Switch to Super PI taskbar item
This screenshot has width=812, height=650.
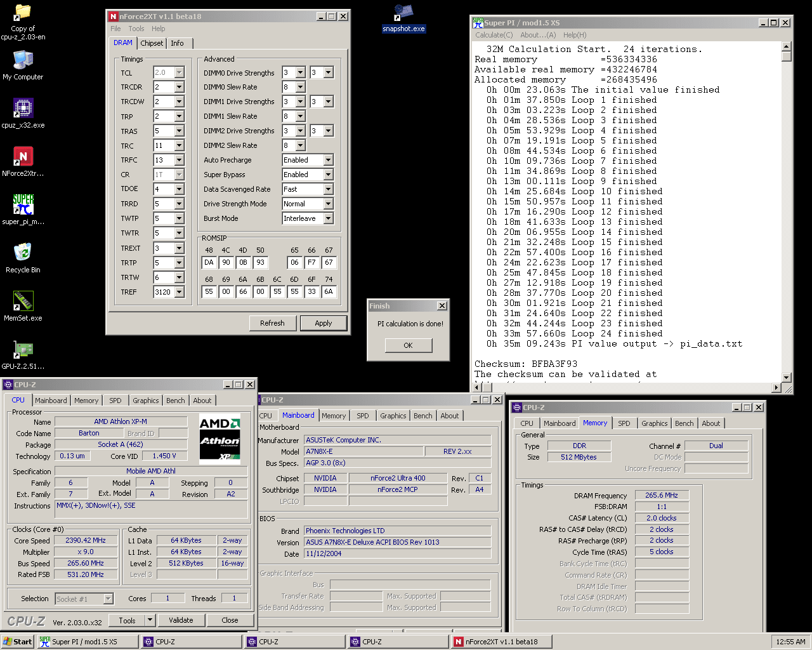click(x=87, y=642)
